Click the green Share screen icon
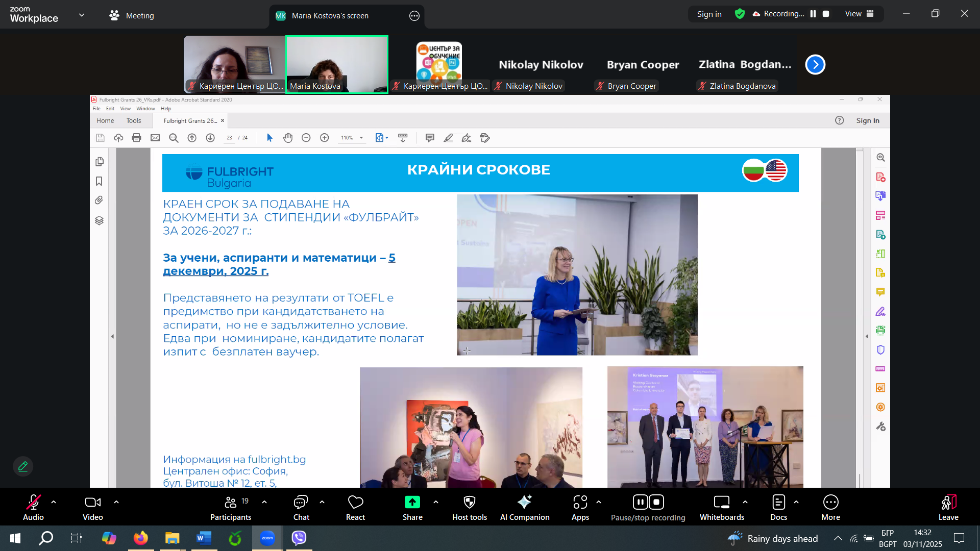This screenshot has width=980, height=551. point(412,503)
